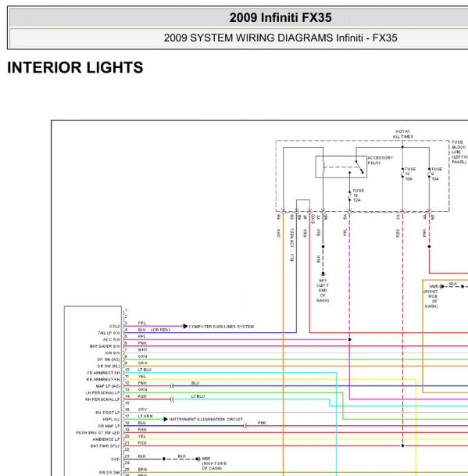Click the 'ORG' wire color at pin 9
This screenshot has width=468, height=476.
point(143,363)
